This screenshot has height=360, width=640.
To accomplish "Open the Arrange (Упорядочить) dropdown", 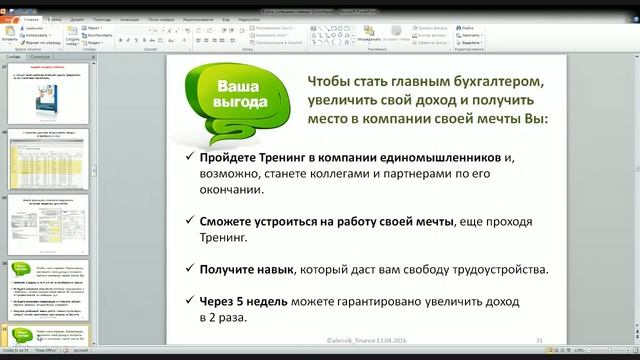I will [x=369, y=33].
